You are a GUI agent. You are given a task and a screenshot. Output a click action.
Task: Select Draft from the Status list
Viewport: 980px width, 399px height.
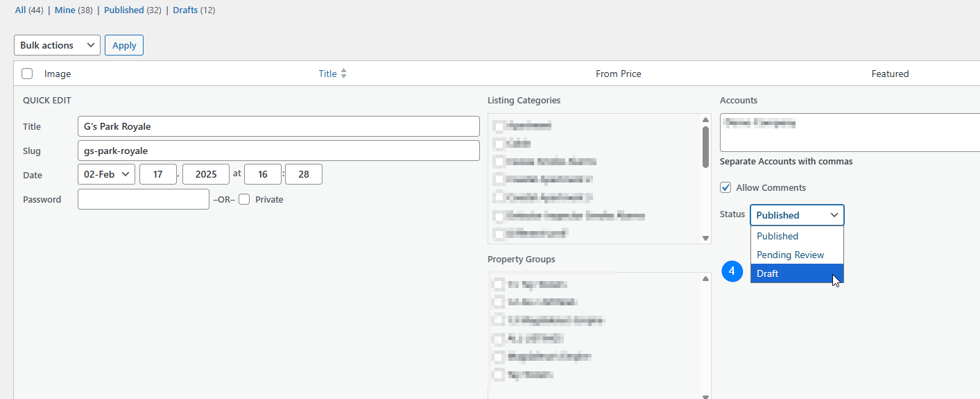coord(796,273)
